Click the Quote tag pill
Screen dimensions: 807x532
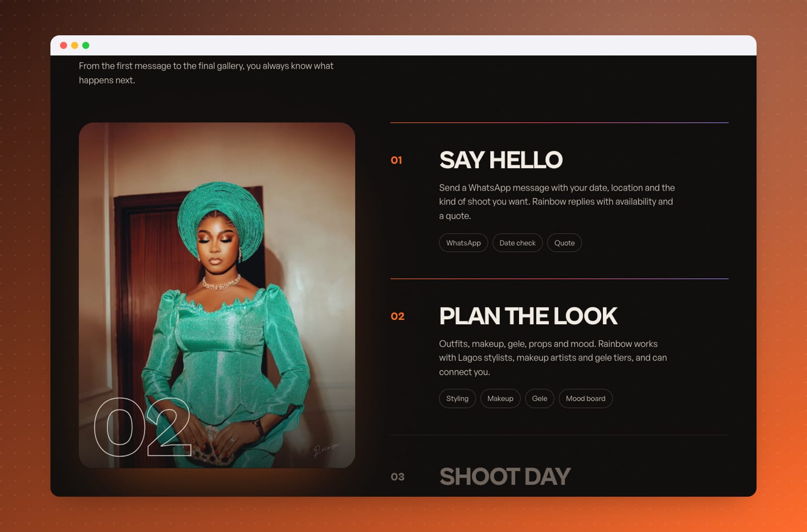(564, 243)
